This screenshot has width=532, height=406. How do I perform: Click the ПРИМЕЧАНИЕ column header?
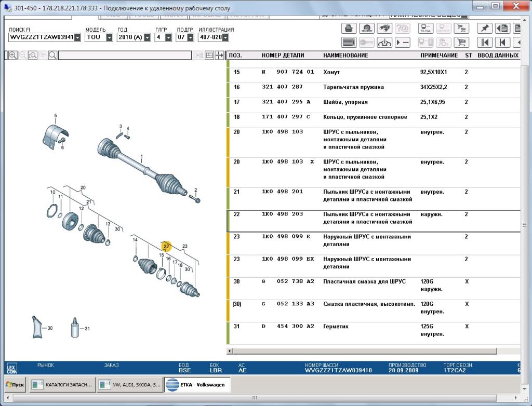(x=439, y=55)
